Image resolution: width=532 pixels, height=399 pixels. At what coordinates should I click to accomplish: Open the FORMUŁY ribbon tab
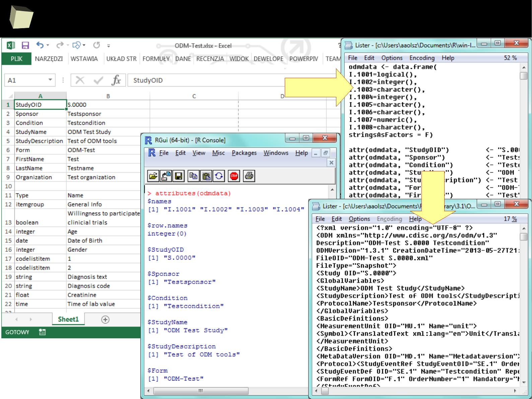(x=156, y=59)
